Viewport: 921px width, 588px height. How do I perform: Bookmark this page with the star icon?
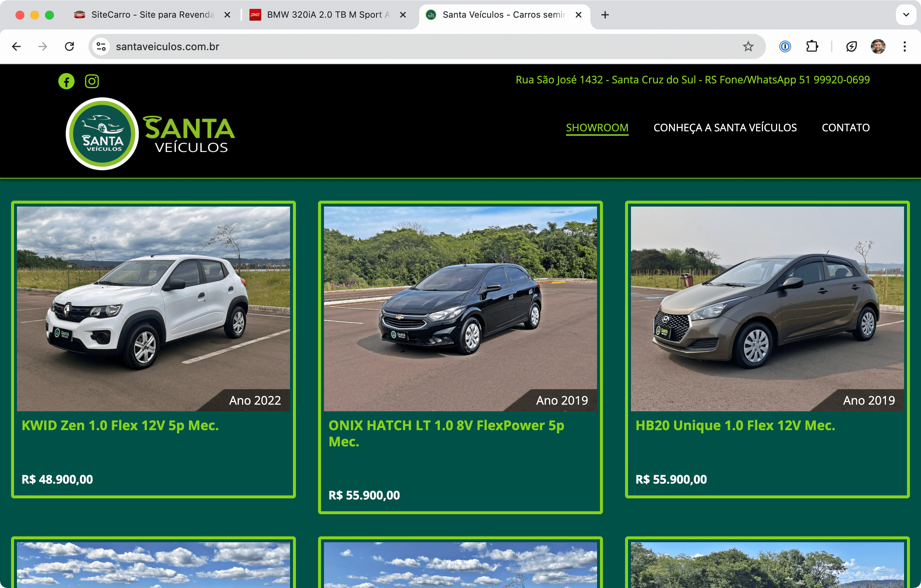click(748, 46)
